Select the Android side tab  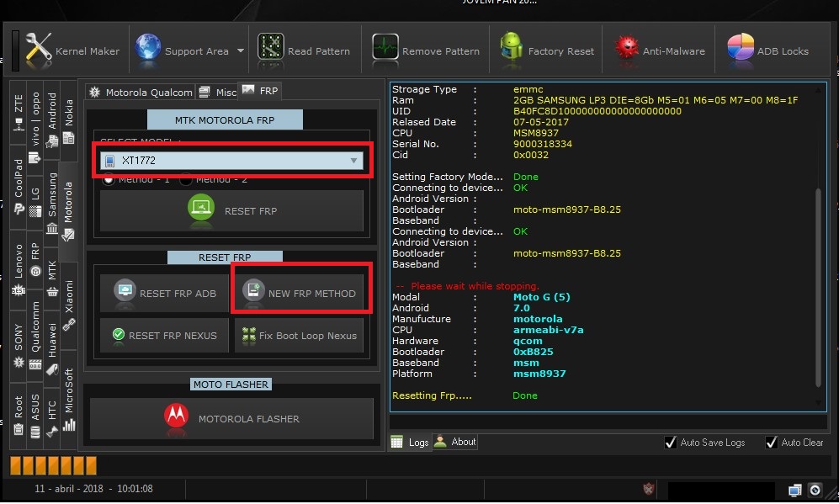(52, 119)
